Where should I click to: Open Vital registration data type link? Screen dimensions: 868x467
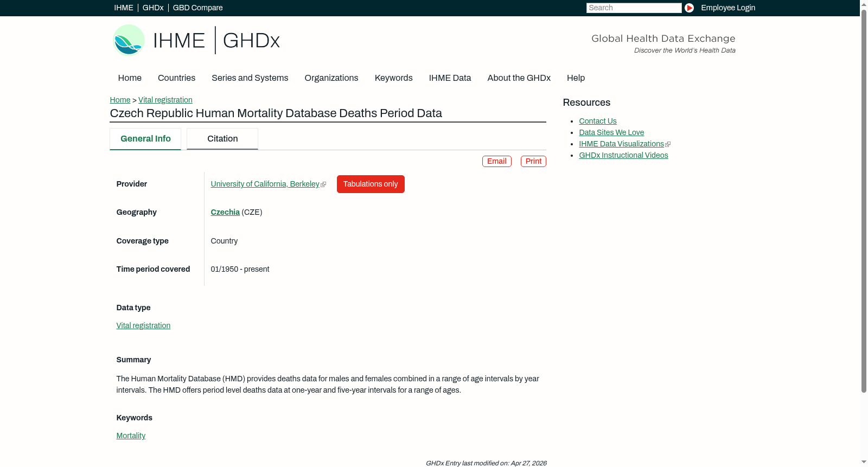click(143, 325)
